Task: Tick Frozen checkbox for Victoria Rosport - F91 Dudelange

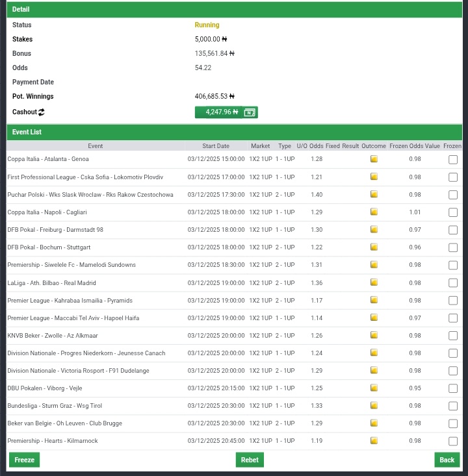Action: click(453, 371)
